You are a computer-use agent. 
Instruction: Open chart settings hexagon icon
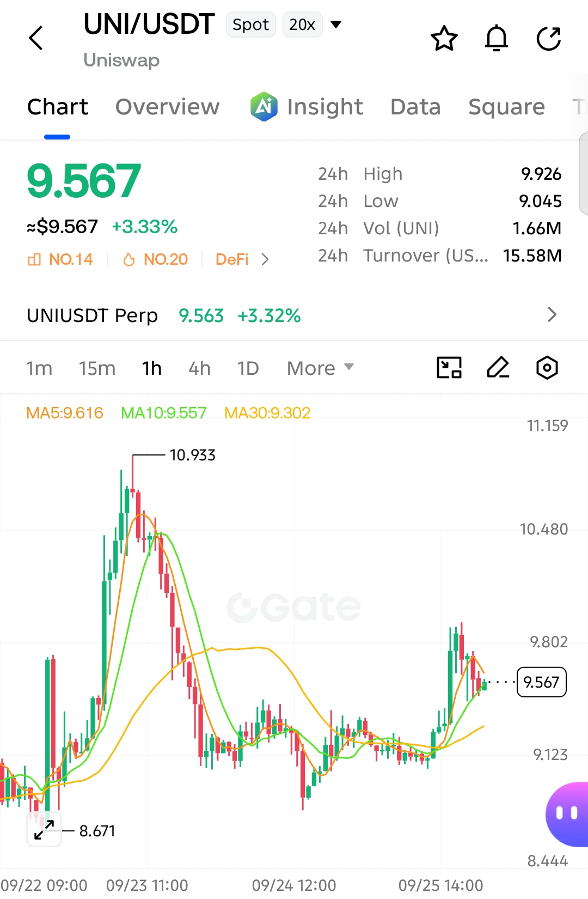coord(547,368)
